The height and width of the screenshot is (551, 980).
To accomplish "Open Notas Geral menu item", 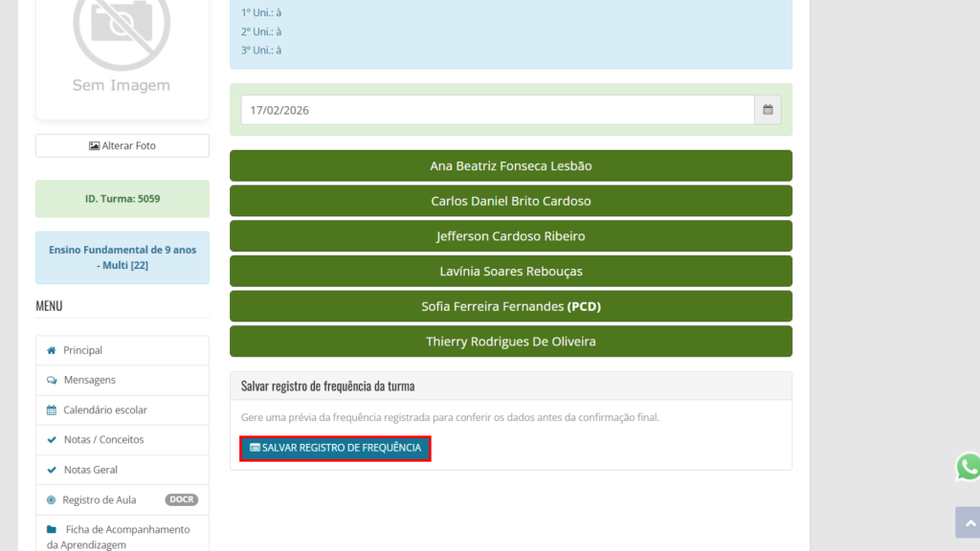I will 91,471.
